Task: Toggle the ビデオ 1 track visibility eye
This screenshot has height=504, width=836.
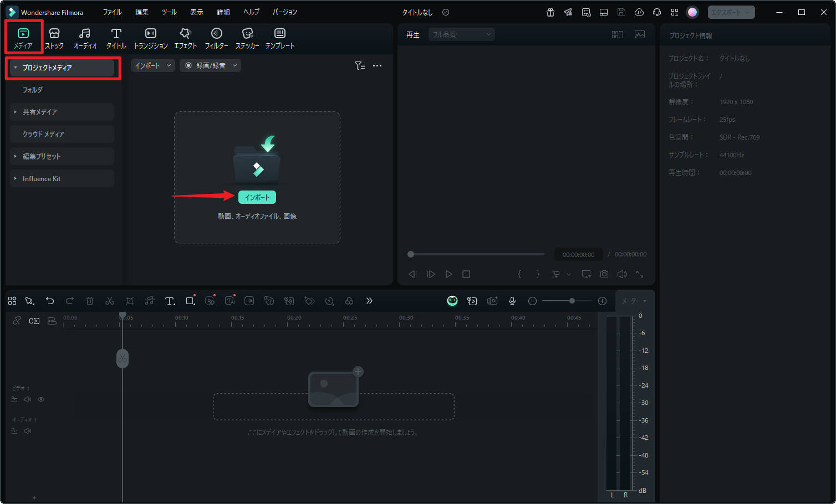Action: pyautogui.click(x=41, y=399)
